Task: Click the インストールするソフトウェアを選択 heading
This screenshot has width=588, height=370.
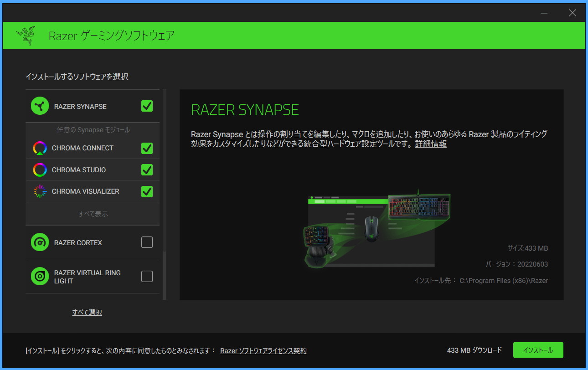Action: point(77,77)
